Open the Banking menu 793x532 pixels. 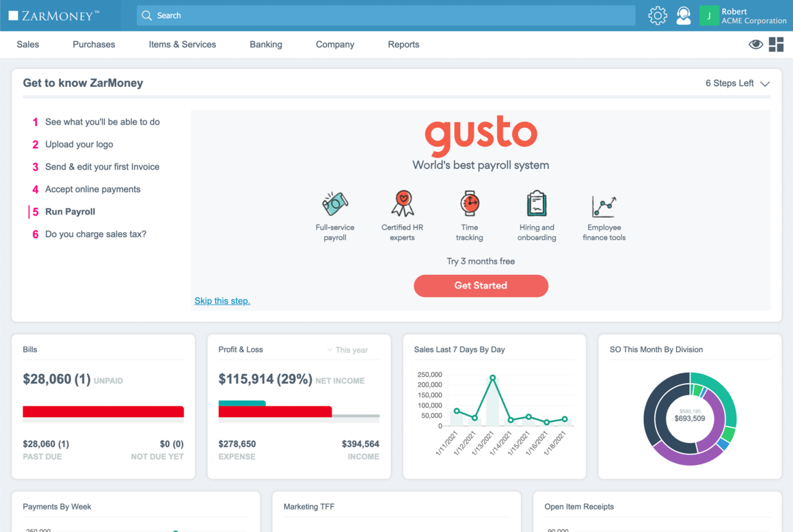(266, 44)
